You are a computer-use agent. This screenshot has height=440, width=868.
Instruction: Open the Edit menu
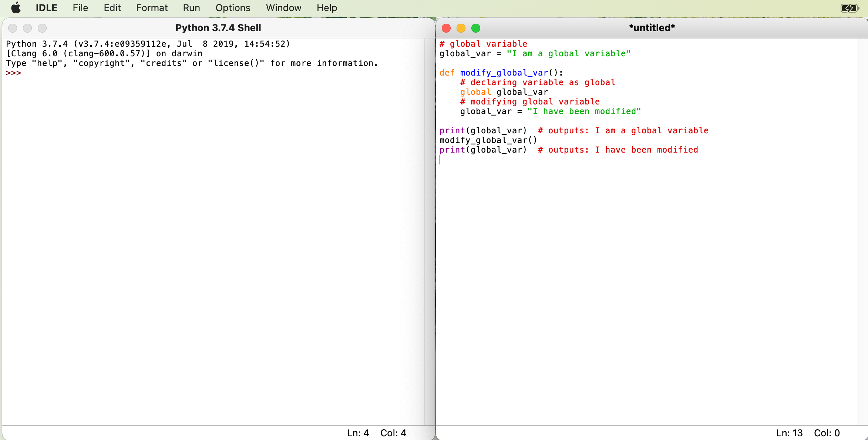(112, 8)
